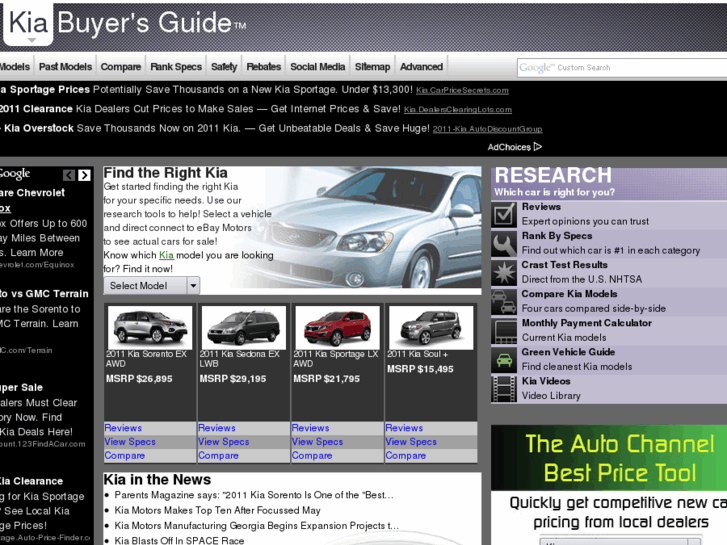727x545 pixels.
Task: Open the 2011-Kia.AutoDiscountGroup ad link
Action: click(487, 129)
